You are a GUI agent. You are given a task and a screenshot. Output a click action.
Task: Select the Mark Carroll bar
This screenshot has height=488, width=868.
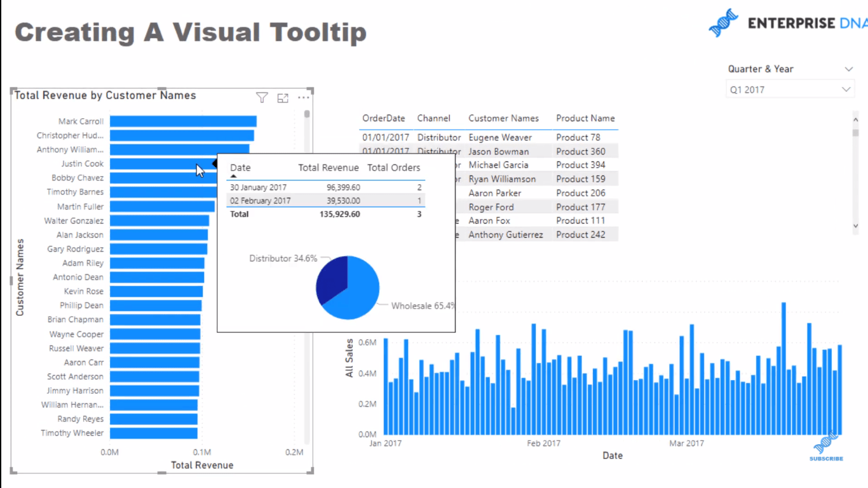tap(183, 121)
